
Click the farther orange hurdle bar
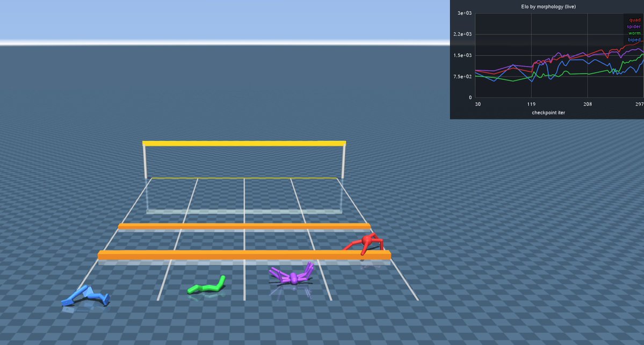point(244,226)
